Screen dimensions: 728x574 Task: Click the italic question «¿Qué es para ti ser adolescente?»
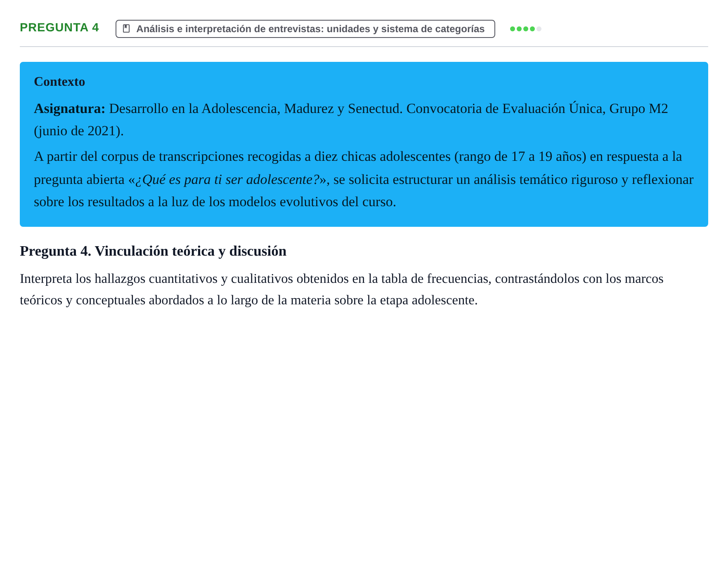tap(228, 180)
